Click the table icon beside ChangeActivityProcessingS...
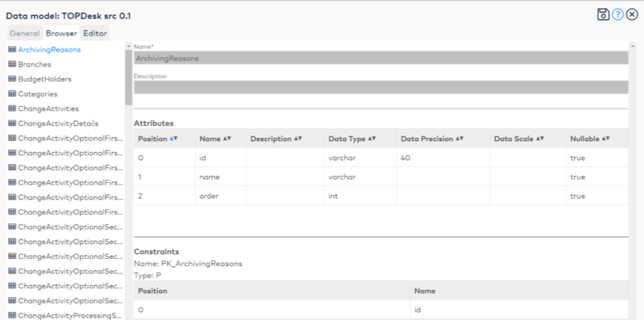The image size is (644, 320). coord(12,315)
